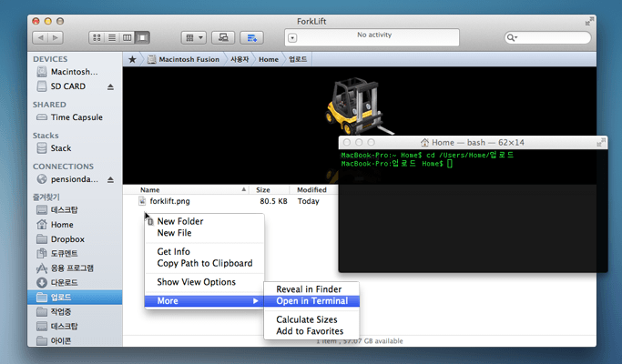Click the Terminal window title bar
Viewport: 622px width, 364px height.
[473, 142]
